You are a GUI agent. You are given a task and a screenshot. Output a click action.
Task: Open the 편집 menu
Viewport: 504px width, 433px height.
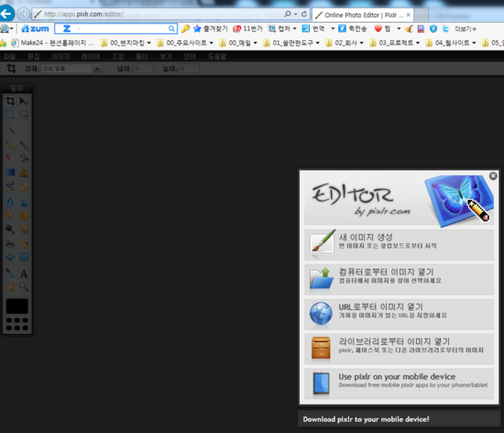click(33, 57)
